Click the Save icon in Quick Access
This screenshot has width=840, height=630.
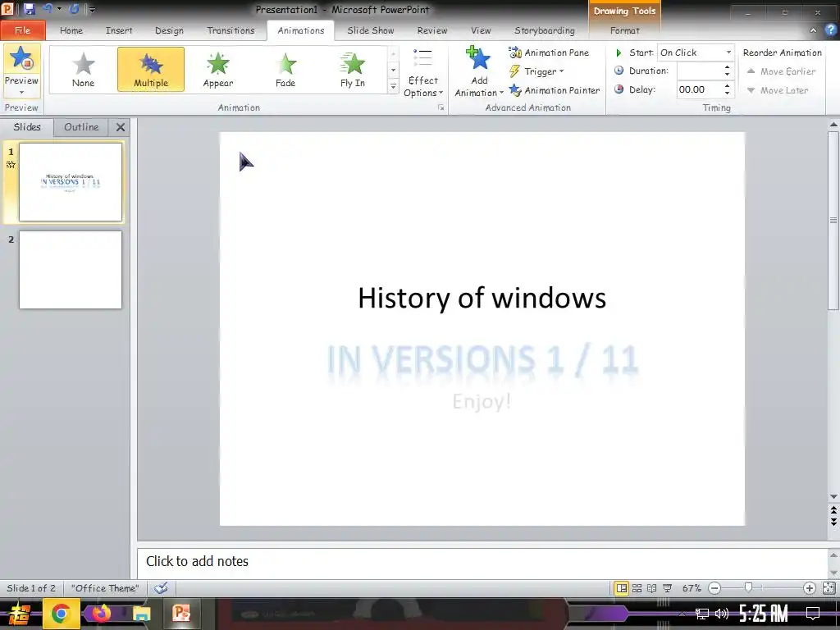click(30, 9)
